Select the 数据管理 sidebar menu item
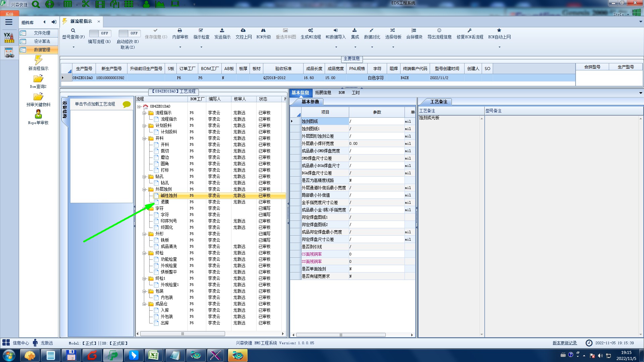644x362 pixels. point(42,50)
